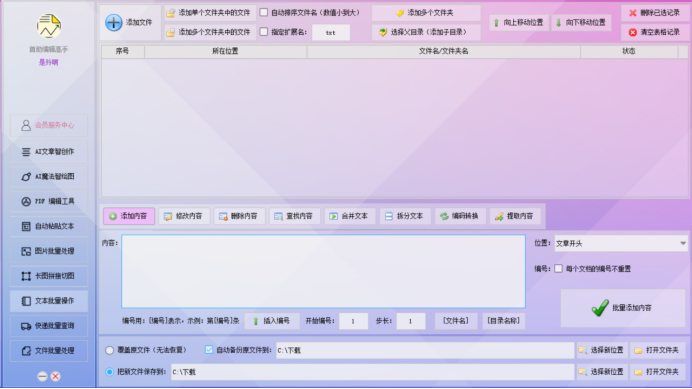Open AI魔法智绘图 in sidebar
This screenshot has height=389, width=692.
49,177
